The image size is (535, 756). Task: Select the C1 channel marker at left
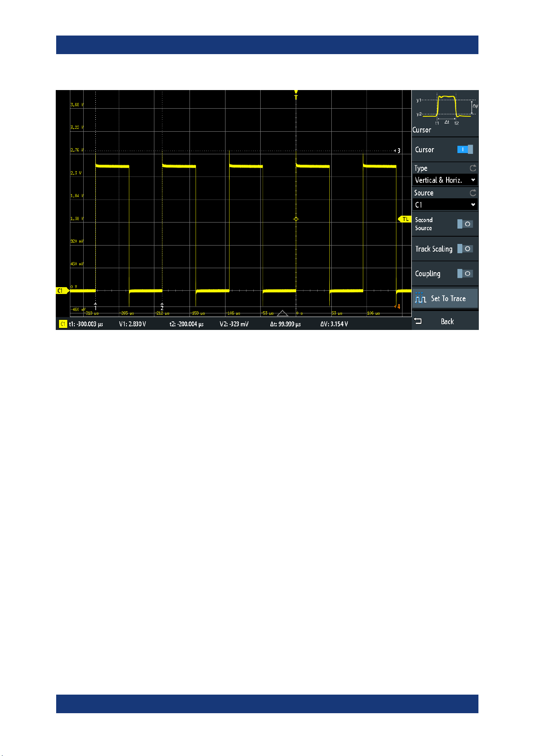point(62,291)
